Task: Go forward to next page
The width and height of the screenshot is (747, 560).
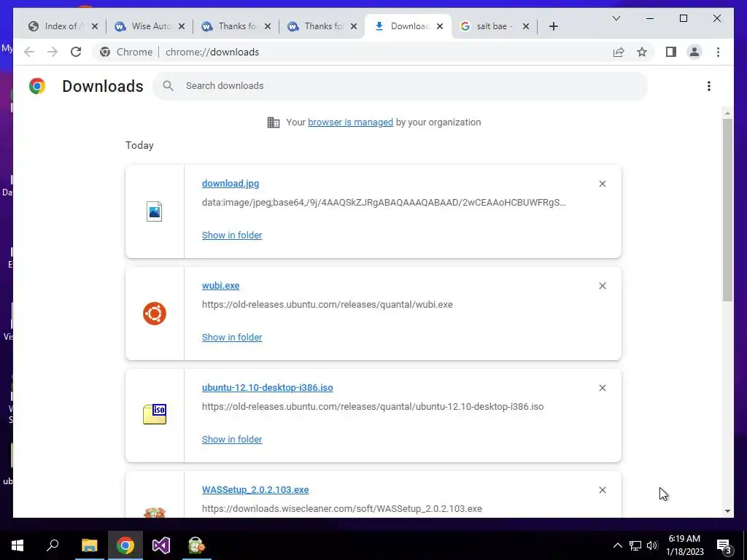Action: click(53, 52)
